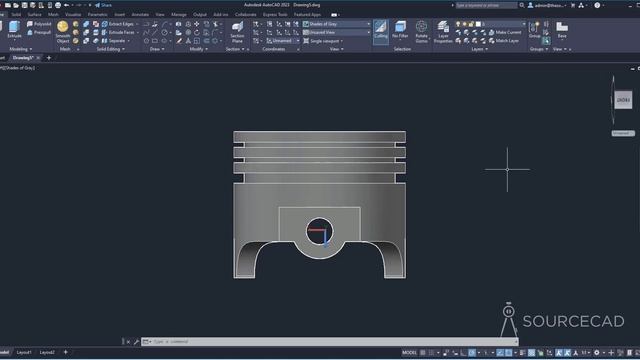Open the signed-in account menu

click(x=547, y=5)
